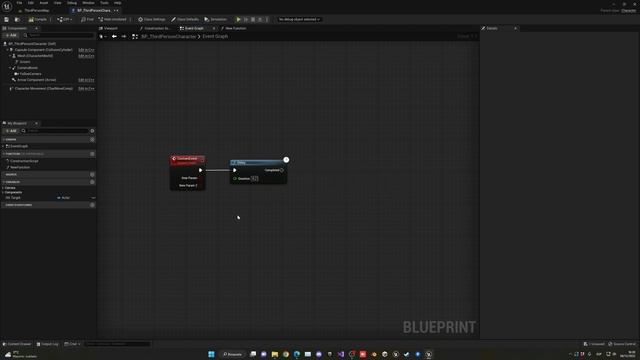Click the Delay node latent clock icon

point(286,160)
